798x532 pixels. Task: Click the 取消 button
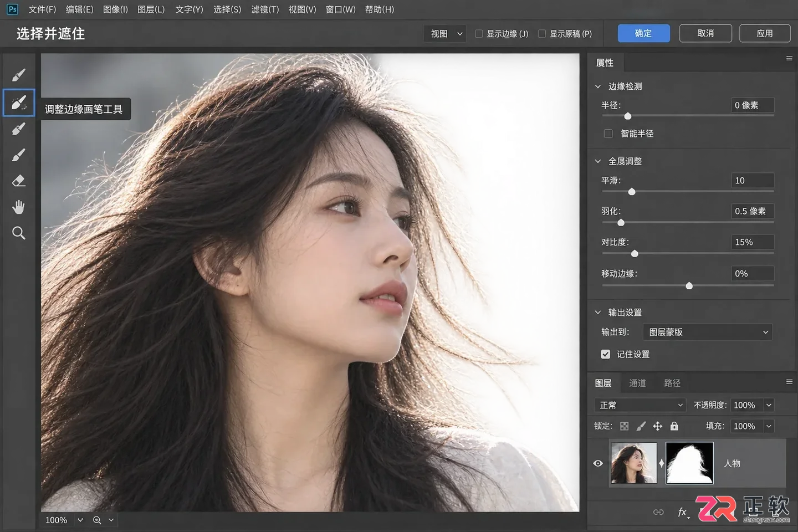pos(705,33)
